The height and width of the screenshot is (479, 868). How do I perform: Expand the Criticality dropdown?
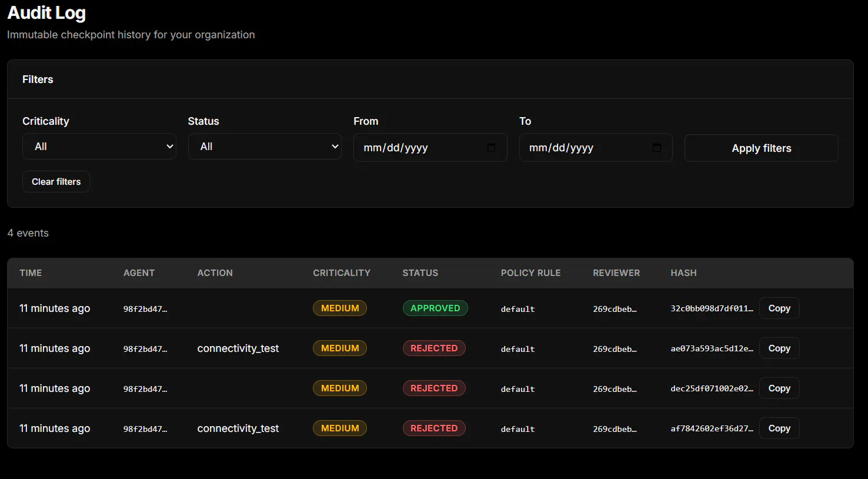[x=99, y=147]
